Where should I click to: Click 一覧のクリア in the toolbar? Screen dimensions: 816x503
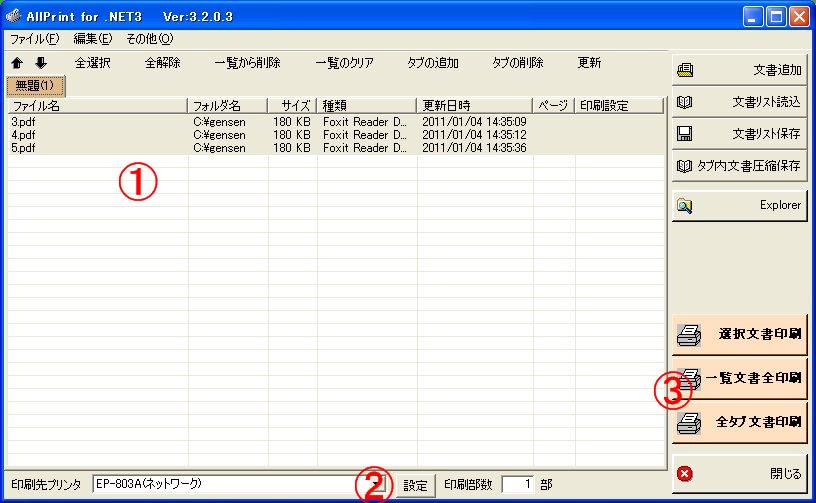pyautogui.click(x=344, y=63)
